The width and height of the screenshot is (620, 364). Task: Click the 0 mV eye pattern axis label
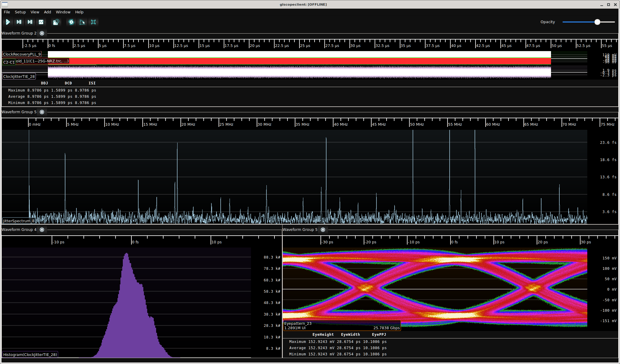coord(612,289)
